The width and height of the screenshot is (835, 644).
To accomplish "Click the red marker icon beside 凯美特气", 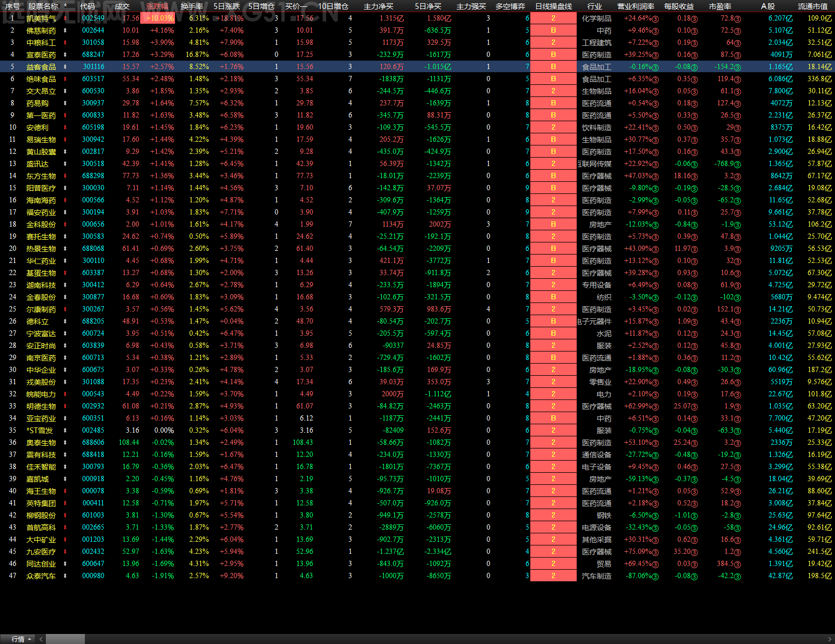I will [65, 18].
